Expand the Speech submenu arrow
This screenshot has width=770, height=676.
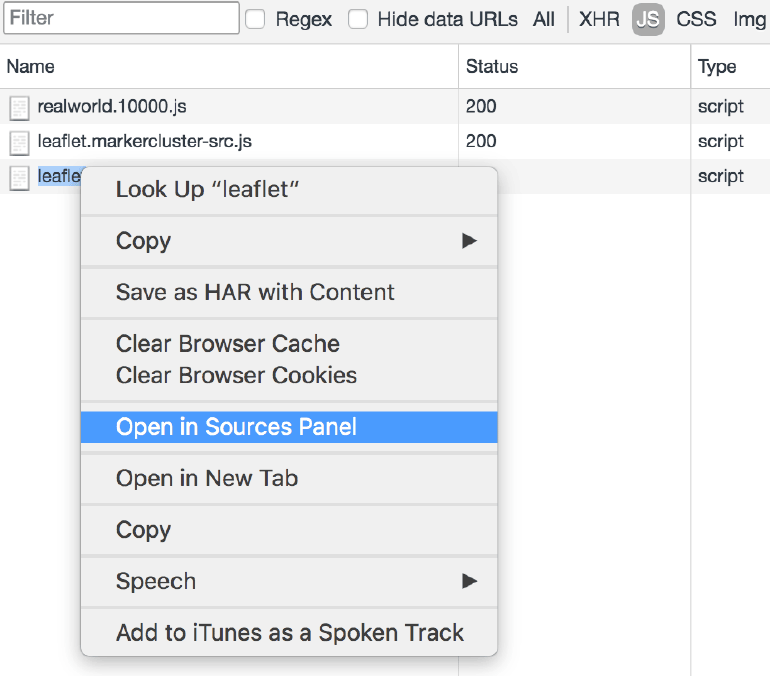[x=469, y=581]
